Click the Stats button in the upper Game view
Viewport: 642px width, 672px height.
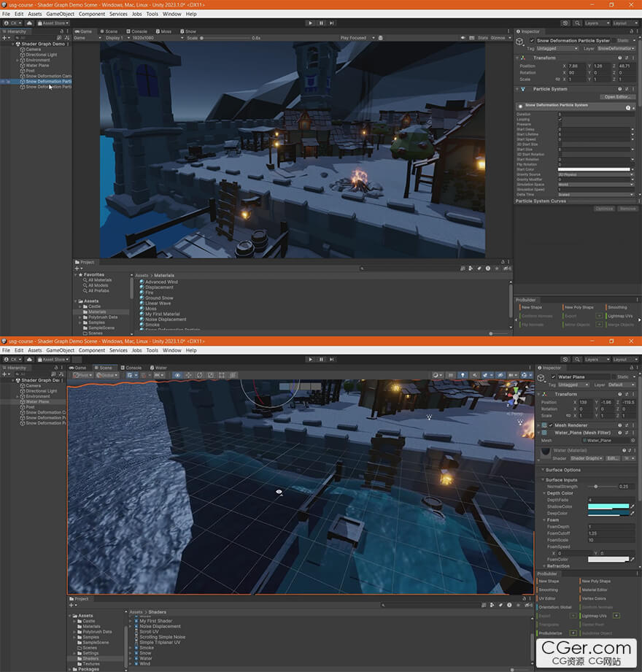[483, 38]
